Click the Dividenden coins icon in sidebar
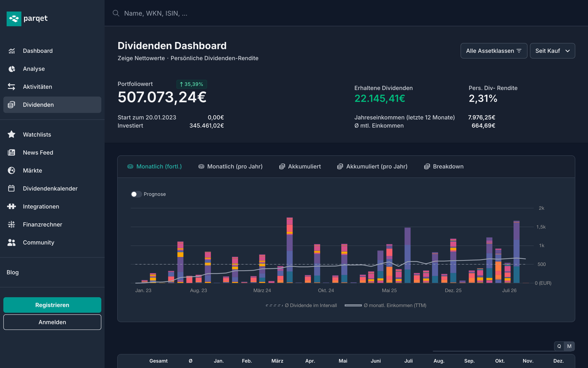The width and height of the screenshot is (588, 368). (x=12, y=105)
